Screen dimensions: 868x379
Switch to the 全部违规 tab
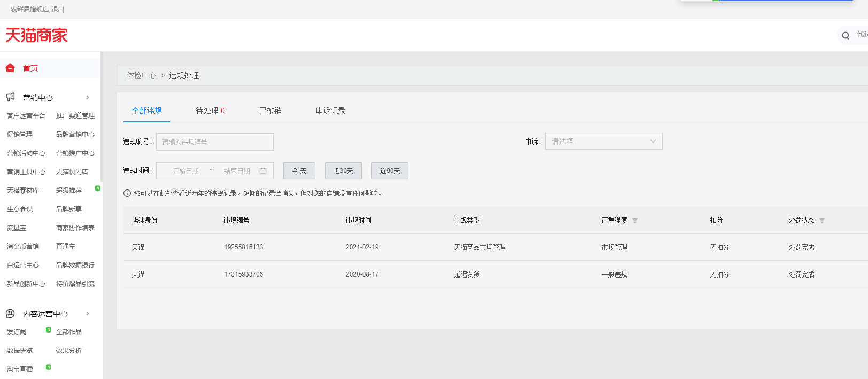147,110
